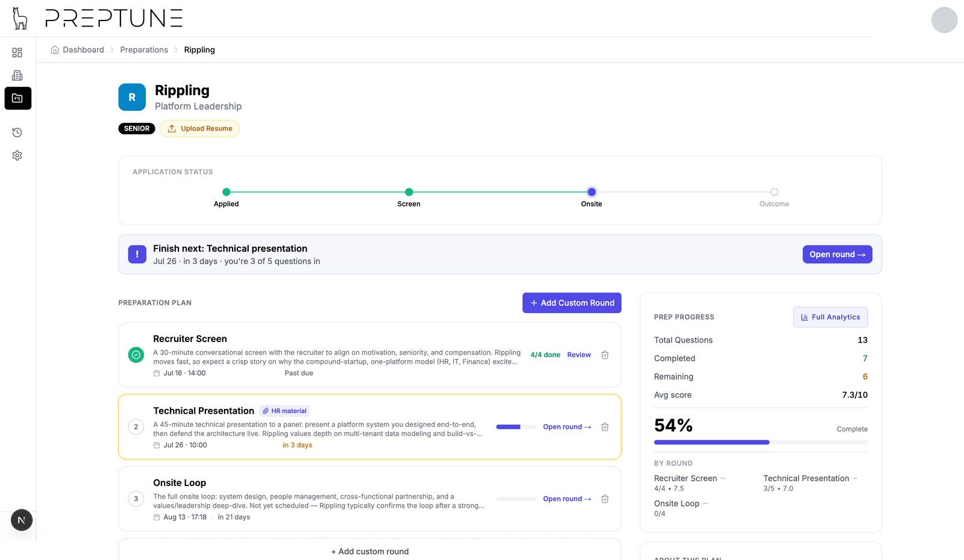Click the calendar icon beside Jul 16 · 14:00
This screenshot has height=560, width=964.
(x=157, y=373)
